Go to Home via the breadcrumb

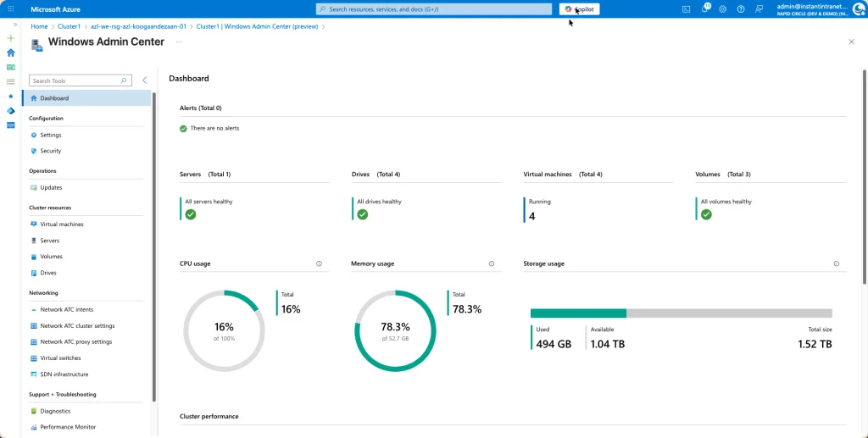pos(39,26)
